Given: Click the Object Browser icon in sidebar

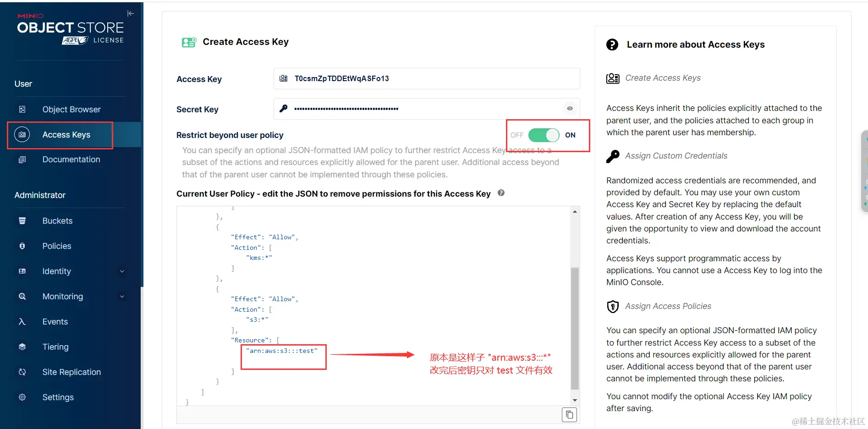Looking at the screenshot, I should [x=22, y=110].
